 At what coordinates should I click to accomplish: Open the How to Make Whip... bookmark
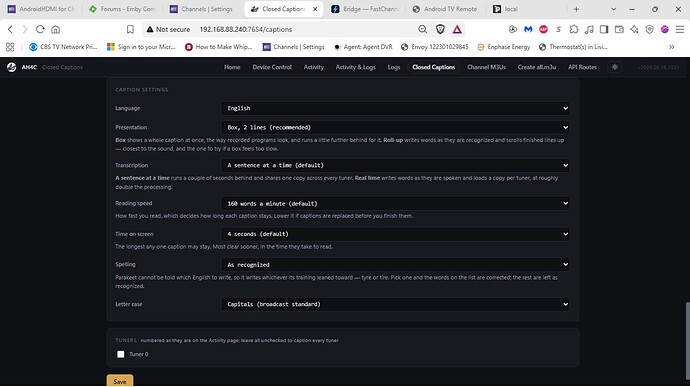click(219, 47)
